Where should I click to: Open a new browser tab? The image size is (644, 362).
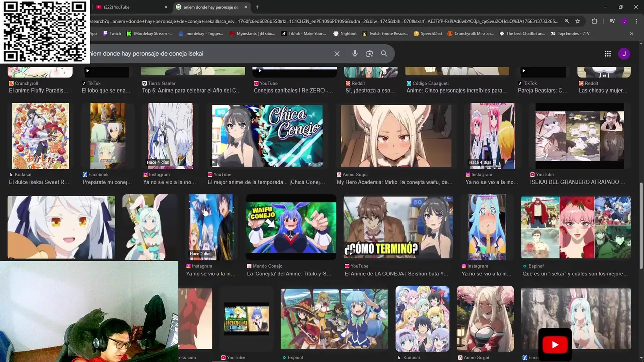(x=258, y=7)
